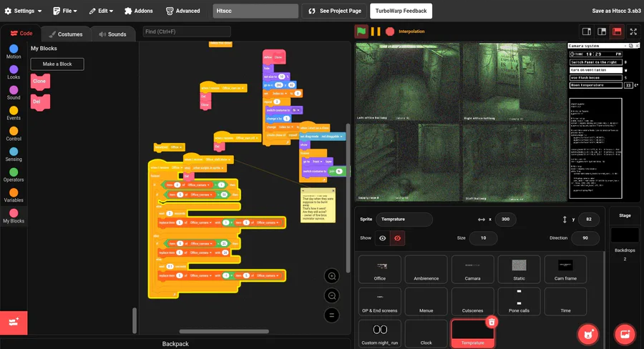Open the Backpack panel

[175, 344]
